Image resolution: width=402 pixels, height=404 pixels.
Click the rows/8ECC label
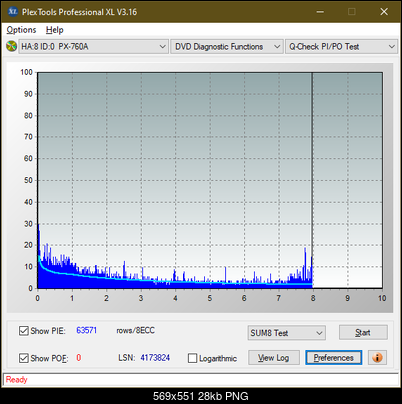point(135,330)
